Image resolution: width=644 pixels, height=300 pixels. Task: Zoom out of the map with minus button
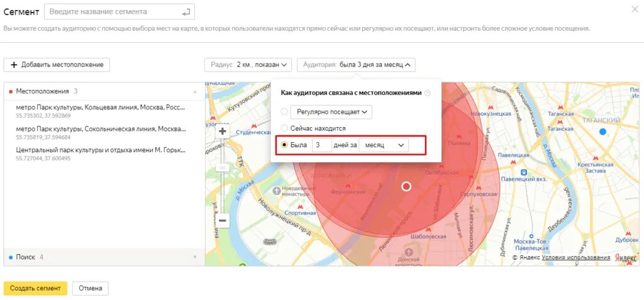[223, 221]
